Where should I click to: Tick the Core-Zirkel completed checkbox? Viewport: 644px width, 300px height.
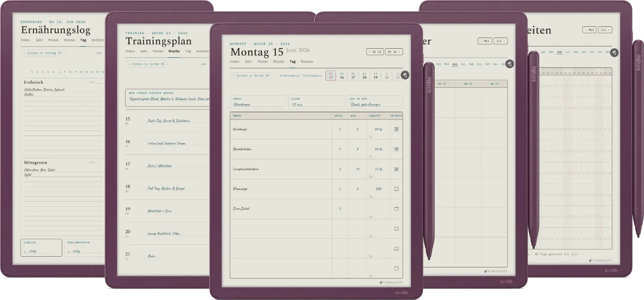pyautogui.click(x=396, y=209)
